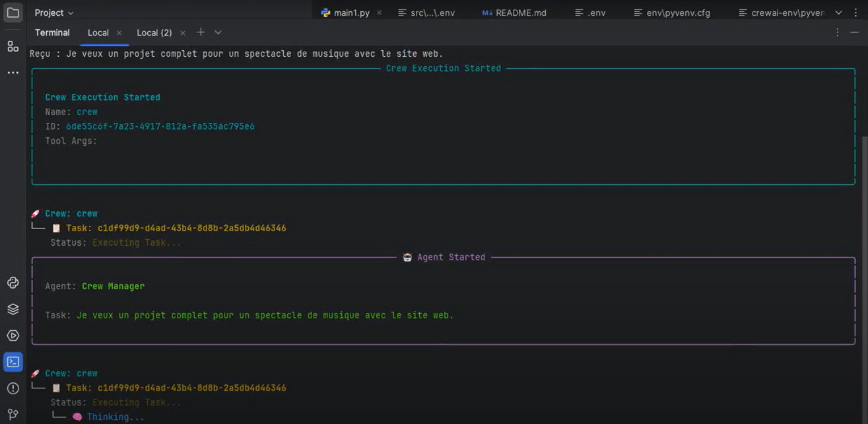Image resolution: width=868 pixels, height=424 pixels.
Task: Open the Python Packages layers icon
Action: click(13, 309)
